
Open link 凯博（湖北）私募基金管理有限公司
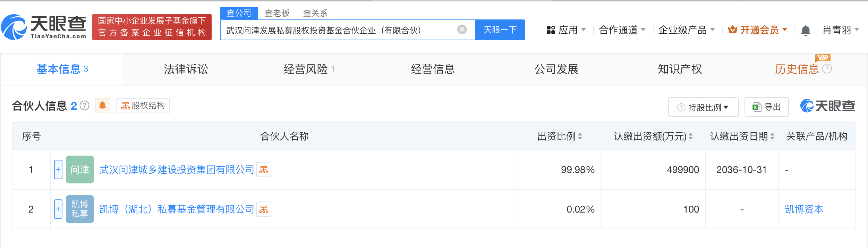tap(177, 209)
